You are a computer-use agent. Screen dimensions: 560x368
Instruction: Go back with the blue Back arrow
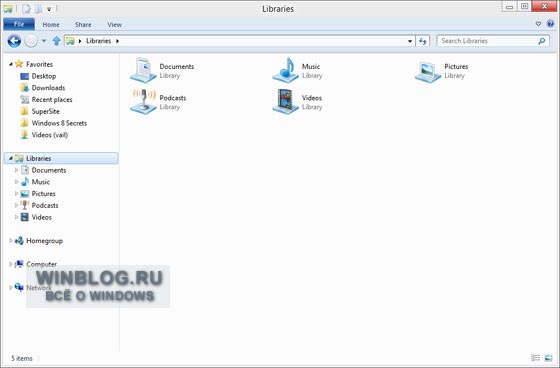coord(14,41)
